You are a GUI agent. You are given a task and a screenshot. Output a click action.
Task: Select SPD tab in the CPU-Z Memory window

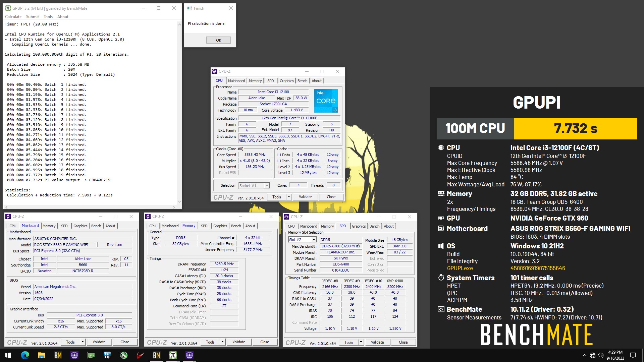click(x=204, y=226)
